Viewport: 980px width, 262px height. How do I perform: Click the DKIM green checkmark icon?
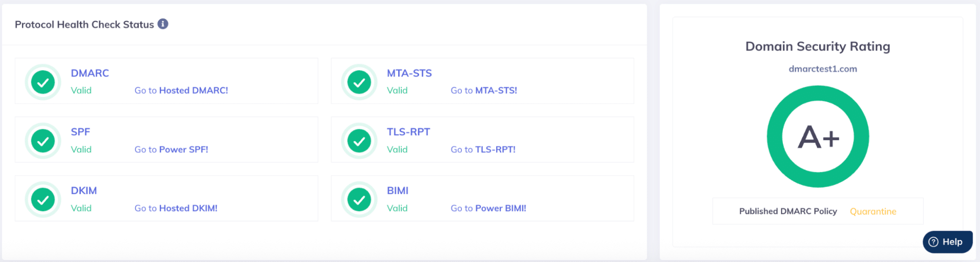[x=43, y=200]
